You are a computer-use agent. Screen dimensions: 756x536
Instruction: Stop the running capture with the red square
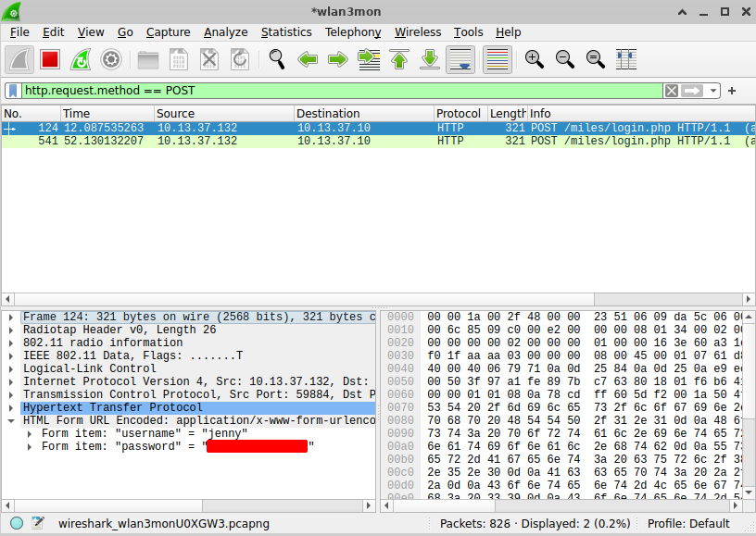click(50, 60)
